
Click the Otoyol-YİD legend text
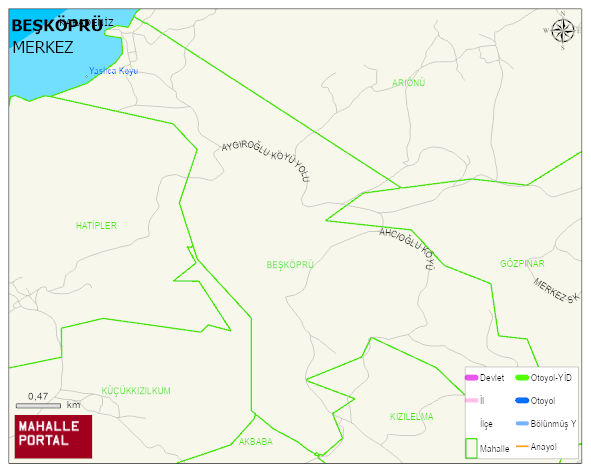(551, 378)
